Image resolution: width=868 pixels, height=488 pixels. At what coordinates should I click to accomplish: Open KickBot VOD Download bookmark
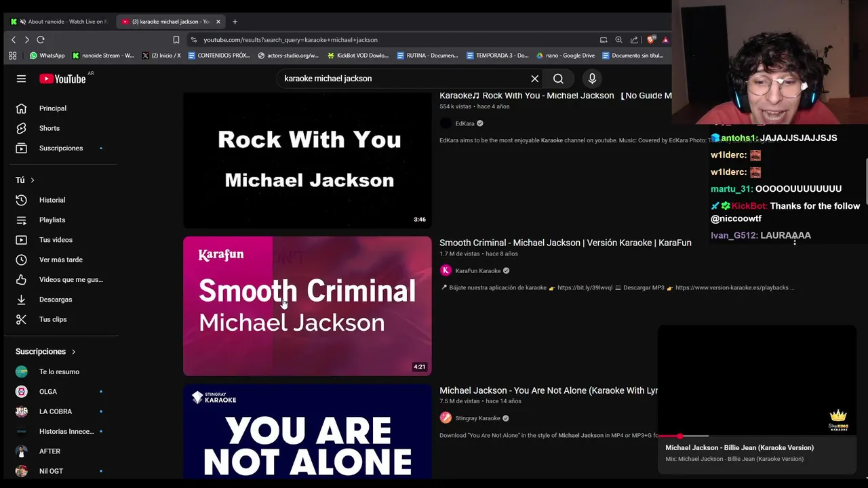point(358,56)
